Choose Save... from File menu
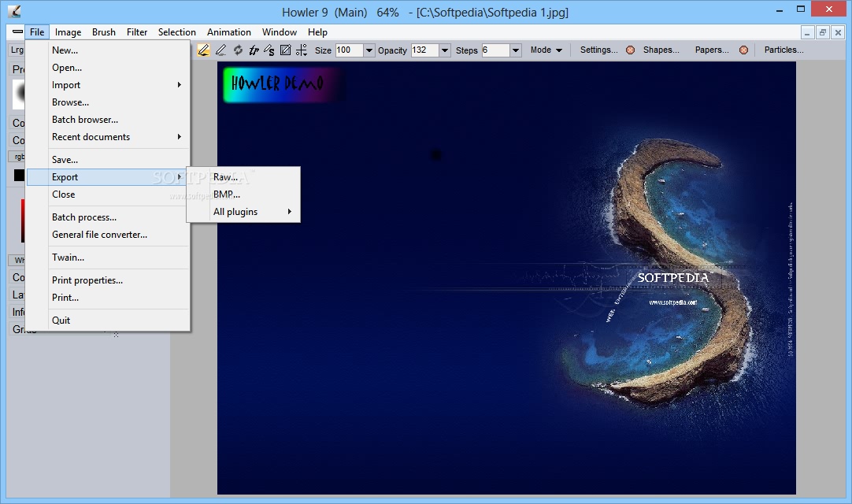The height and width of the screenshot is (504, 852). click(x=108, y=160)
